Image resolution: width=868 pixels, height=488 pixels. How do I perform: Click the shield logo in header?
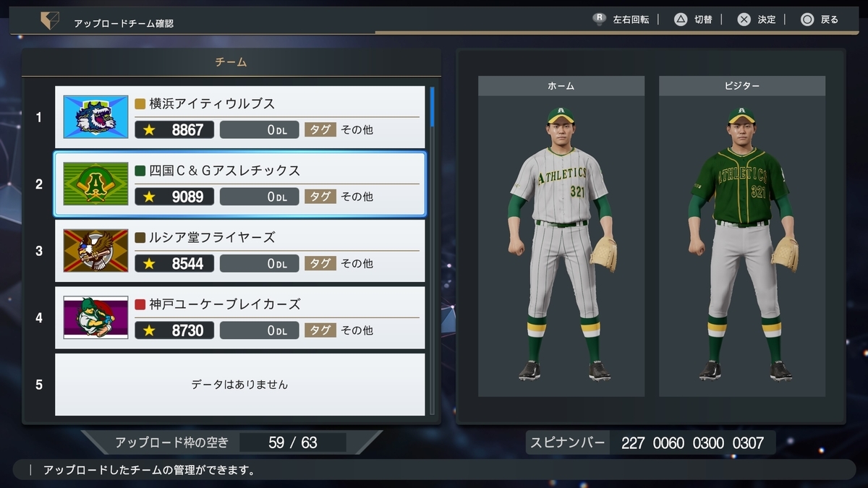tap(50, 22)
